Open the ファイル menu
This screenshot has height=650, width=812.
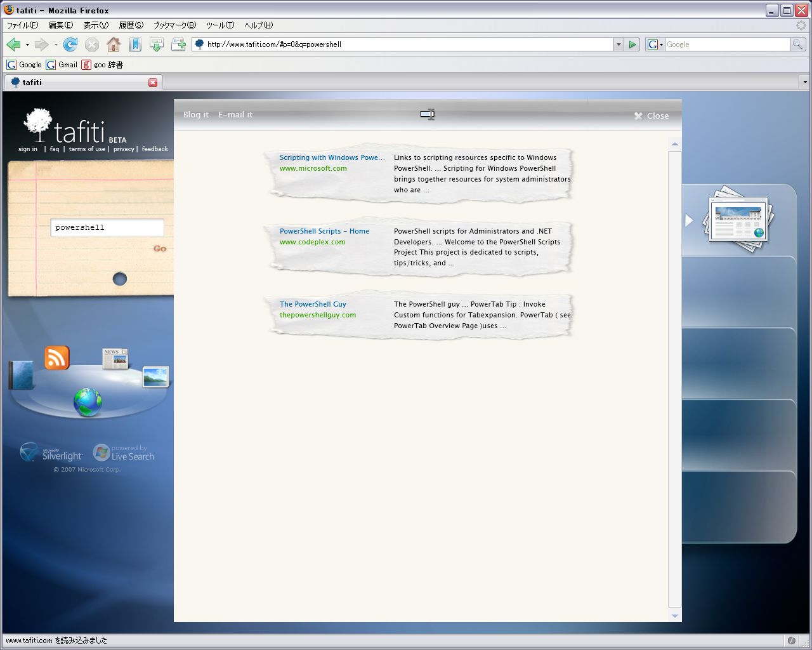[22, 25]
